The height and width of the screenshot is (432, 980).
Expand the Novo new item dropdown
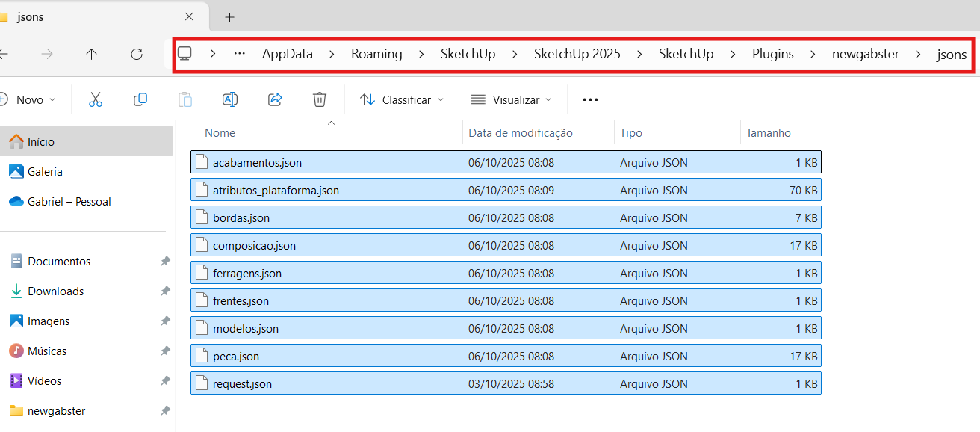(28, 99)
